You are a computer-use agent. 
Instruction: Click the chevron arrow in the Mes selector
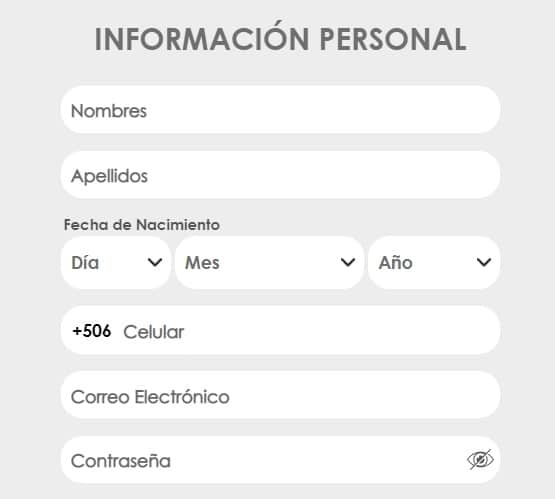click(348, 262)
